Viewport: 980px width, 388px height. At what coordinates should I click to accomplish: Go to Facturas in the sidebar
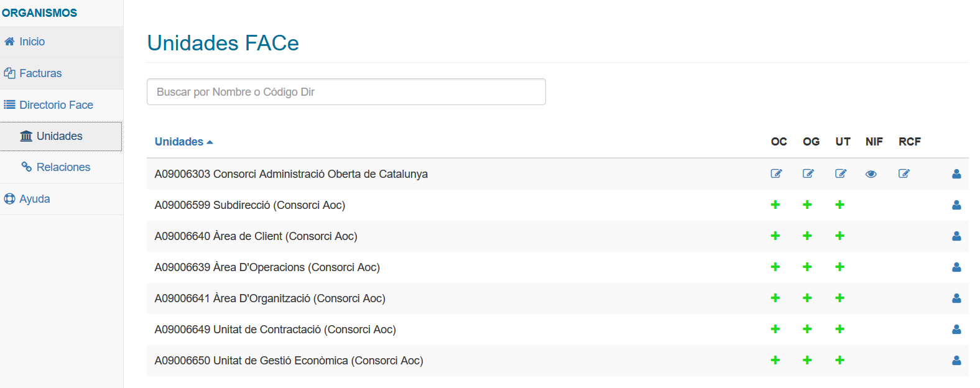click(40, 73)
